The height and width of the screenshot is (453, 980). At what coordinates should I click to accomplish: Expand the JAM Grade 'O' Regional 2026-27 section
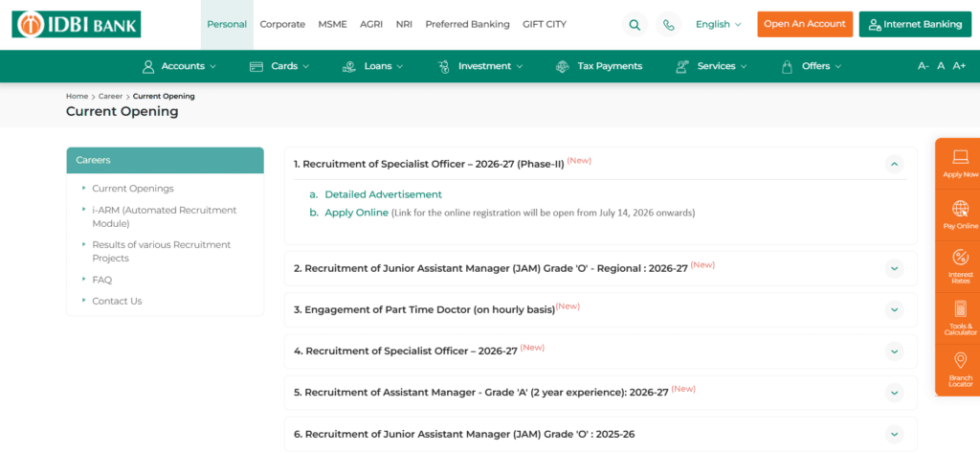click(x=895, y=268)
